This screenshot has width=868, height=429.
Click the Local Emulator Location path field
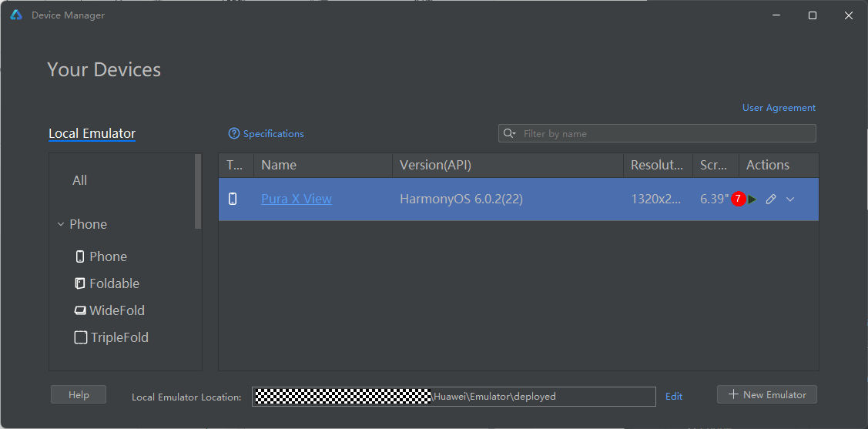(454, 397)
